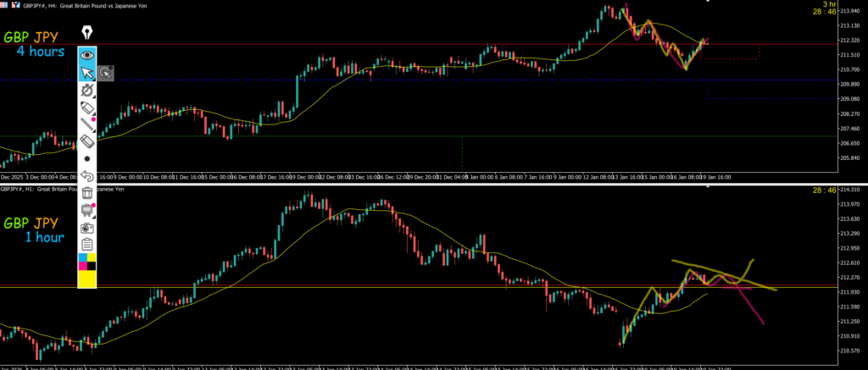Open the clipboard panel icon
This screenshot has height=370, width=868.
tap(86, 244)
